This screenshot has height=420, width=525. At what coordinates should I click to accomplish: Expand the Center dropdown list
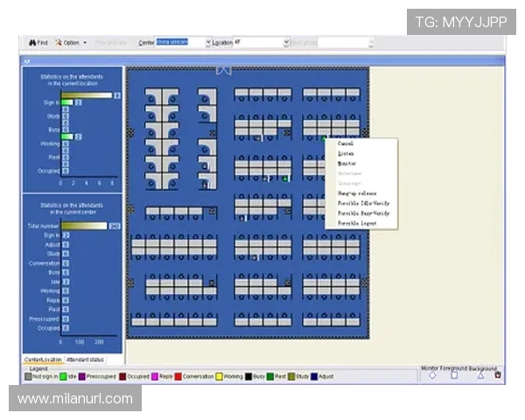pyautogui.click(x=208, y=42)
